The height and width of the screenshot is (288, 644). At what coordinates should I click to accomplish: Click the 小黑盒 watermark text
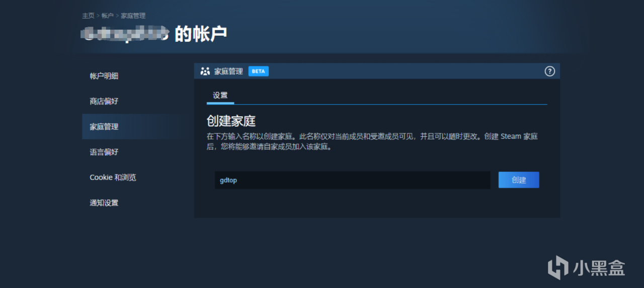coord(599,267)
